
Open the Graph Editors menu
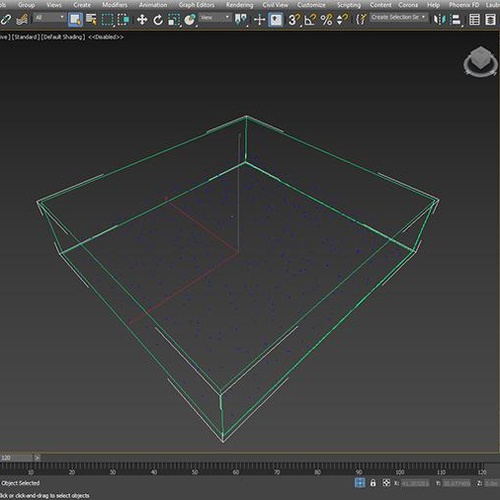(197, 5)
